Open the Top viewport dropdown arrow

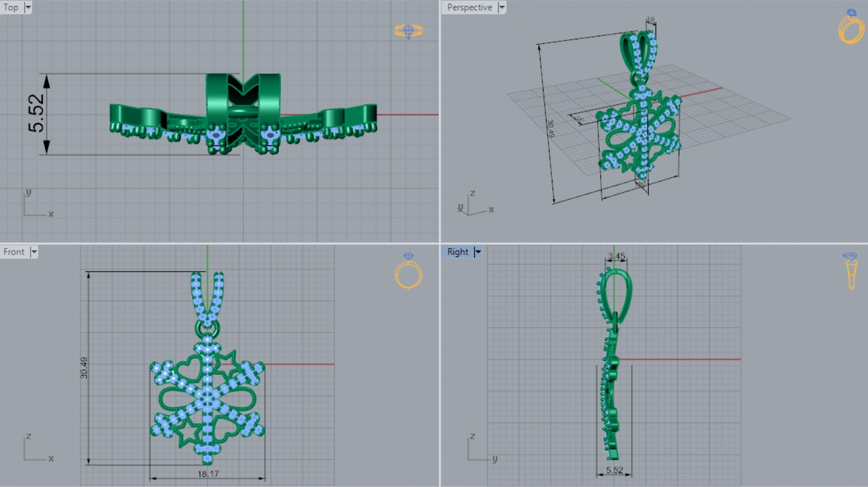coord(28,8)
